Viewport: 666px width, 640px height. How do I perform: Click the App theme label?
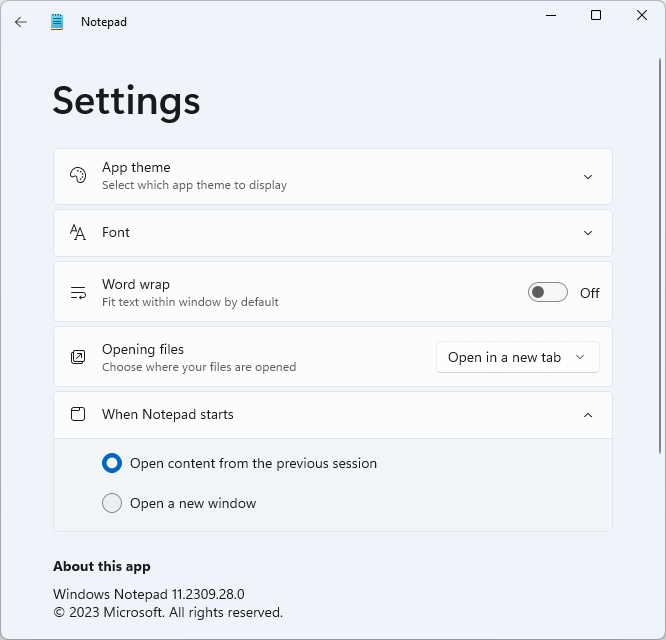pyautogui.click(x=136, y=167)
